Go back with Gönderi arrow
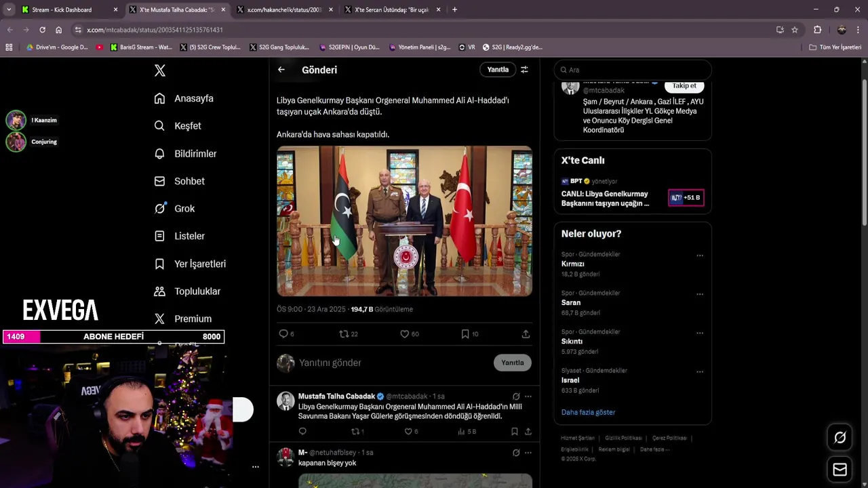The height and width of the screenshot is (488, 868). [x=281, y=69]
